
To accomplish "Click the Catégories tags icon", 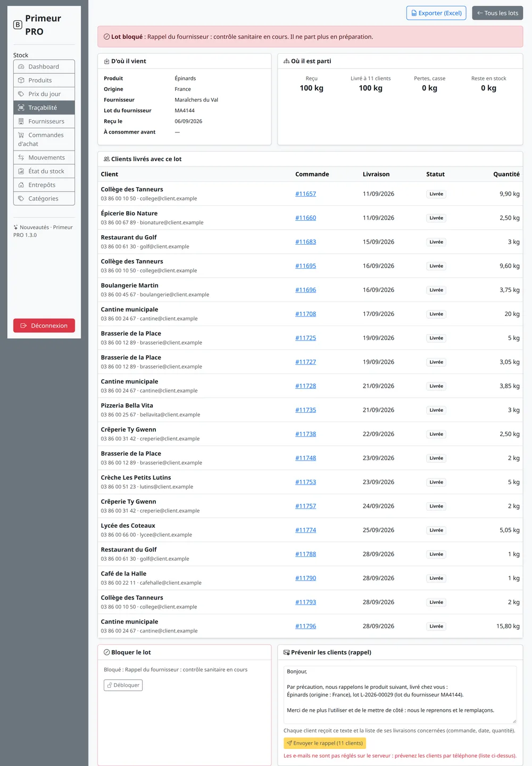I will click(21, 198).
